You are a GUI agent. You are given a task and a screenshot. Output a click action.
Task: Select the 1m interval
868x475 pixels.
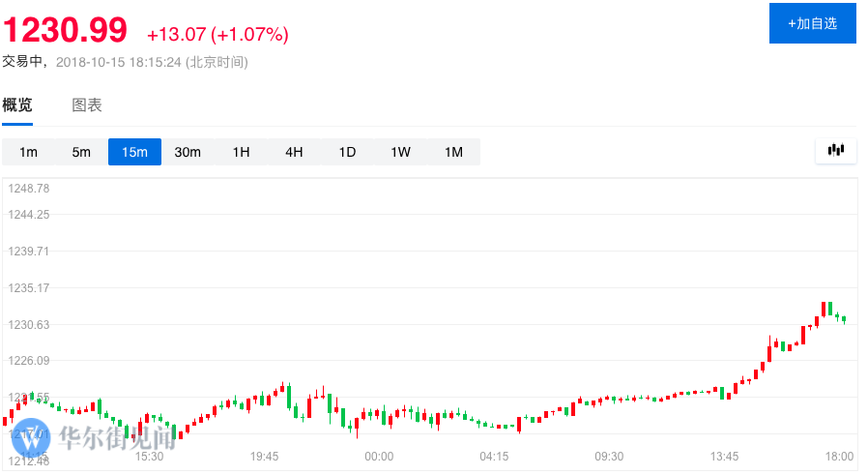pos(28,152)
